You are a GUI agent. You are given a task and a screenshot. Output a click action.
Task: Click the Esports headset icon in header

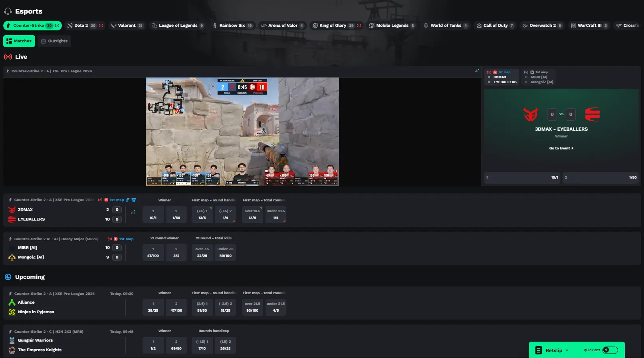coord(8,12)
